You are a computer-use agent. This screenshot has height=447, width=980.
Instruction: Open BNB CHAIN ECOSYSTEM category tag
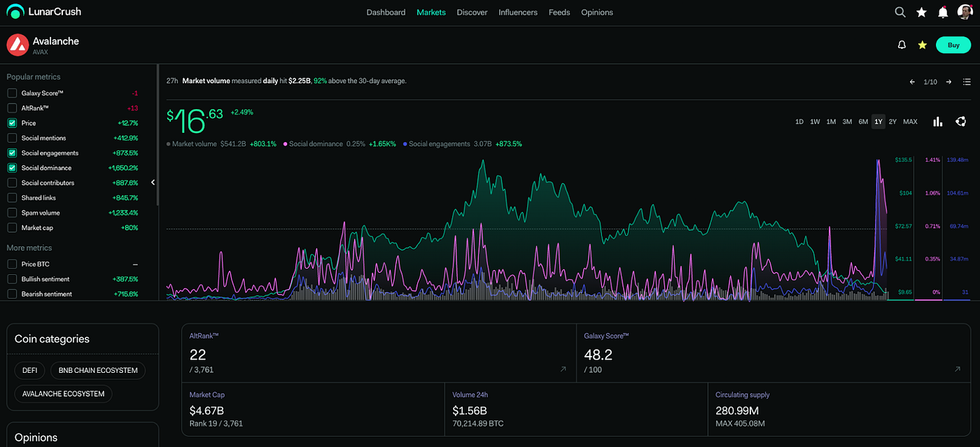98,370
